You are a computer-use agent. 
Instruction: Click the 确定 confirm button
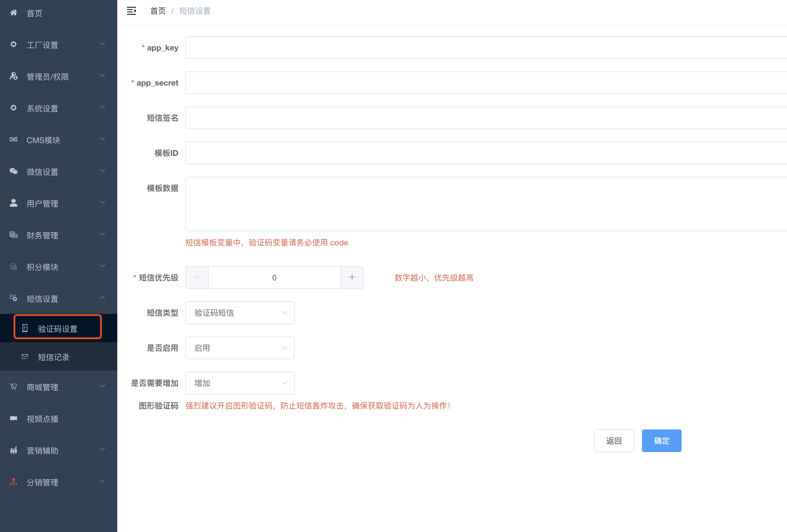point(661,441)
